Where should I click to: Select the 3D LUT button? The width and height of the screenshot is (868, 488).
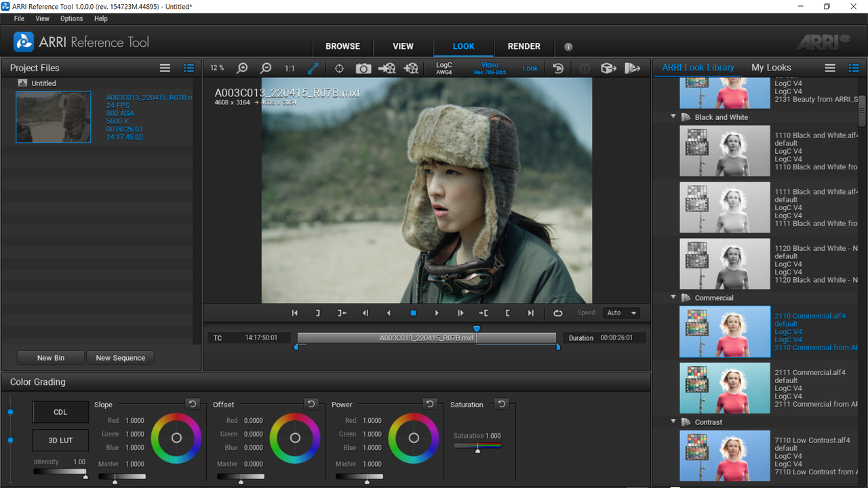click(x=60, y=440)
